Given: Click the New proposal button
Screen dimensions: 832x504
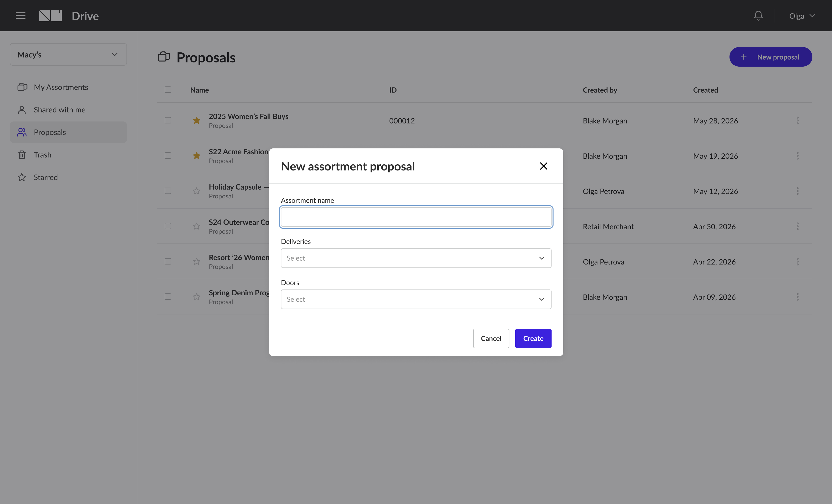Looking at the screenshot, I should 770,57.
